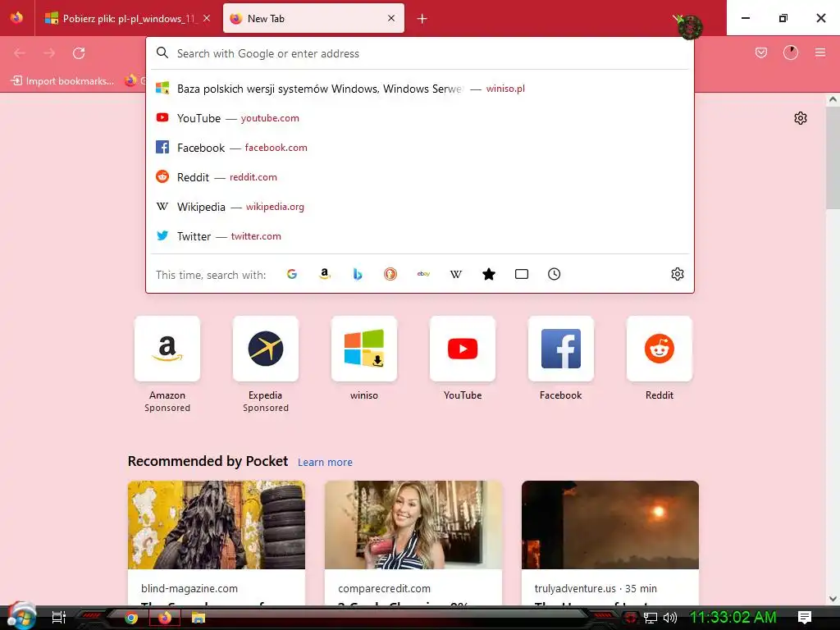
Task: Open blind-magazine.com Pocket story image
Action: coord(217,525)
